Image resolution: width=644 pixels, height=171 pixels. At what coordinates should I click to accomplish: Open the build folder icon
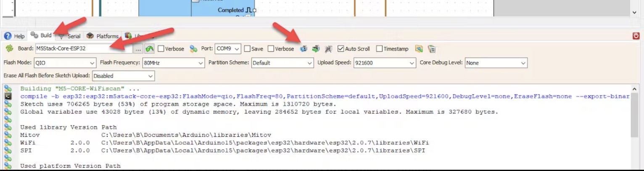point(419,49)
